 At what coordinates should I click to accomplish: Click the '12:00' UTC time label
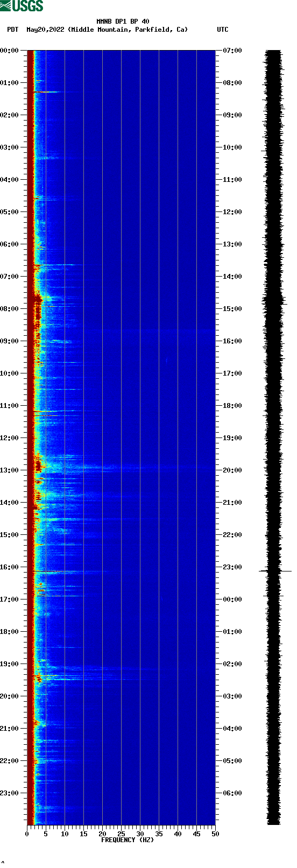point(232,212)
